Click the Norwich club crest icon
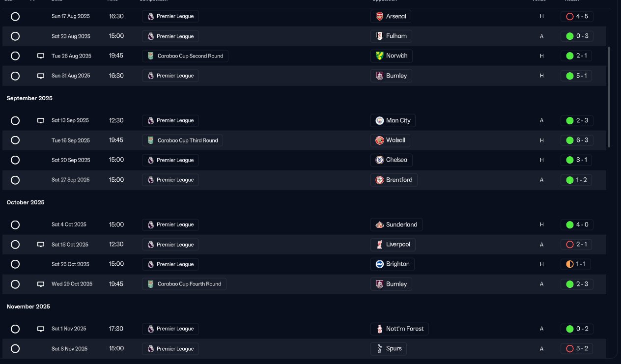This screenshot has height=364, width=621. 379,56
